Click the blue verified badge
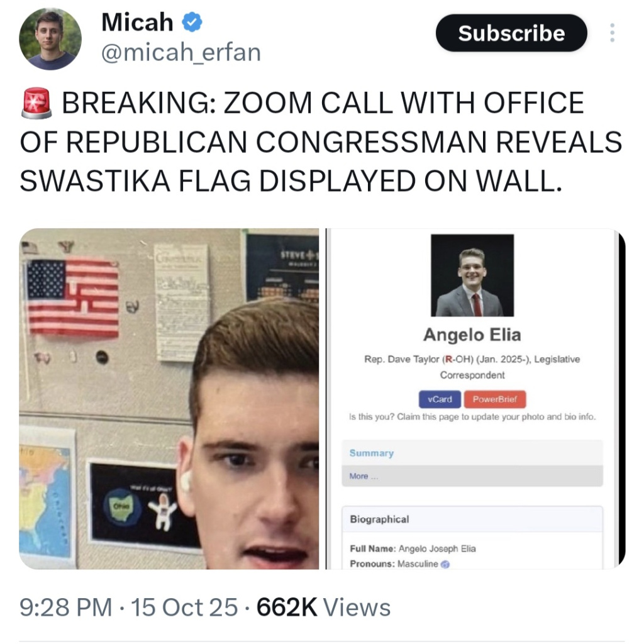 coord(192,22)
